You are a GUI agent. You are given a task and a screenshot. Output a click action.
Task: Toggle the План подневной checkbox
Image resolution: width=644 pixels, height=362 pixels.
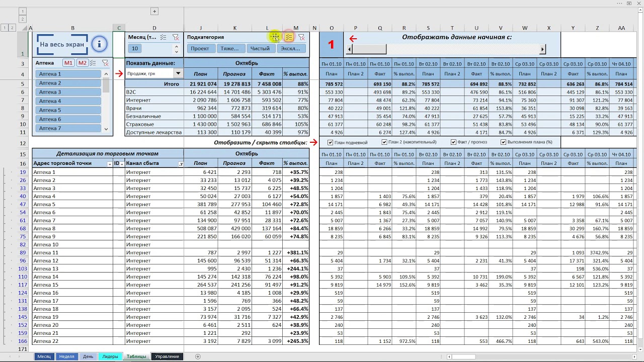(331, 142)
